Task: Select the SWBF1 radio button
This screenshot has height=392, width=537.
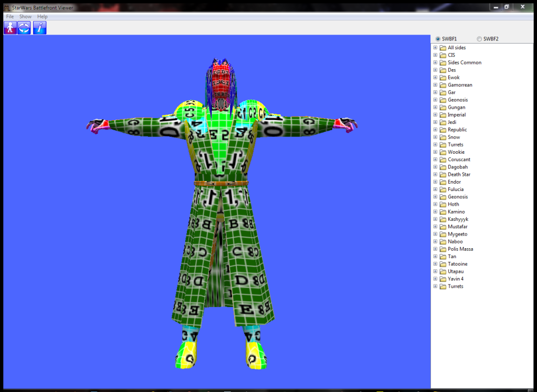Action: (438, 39)
